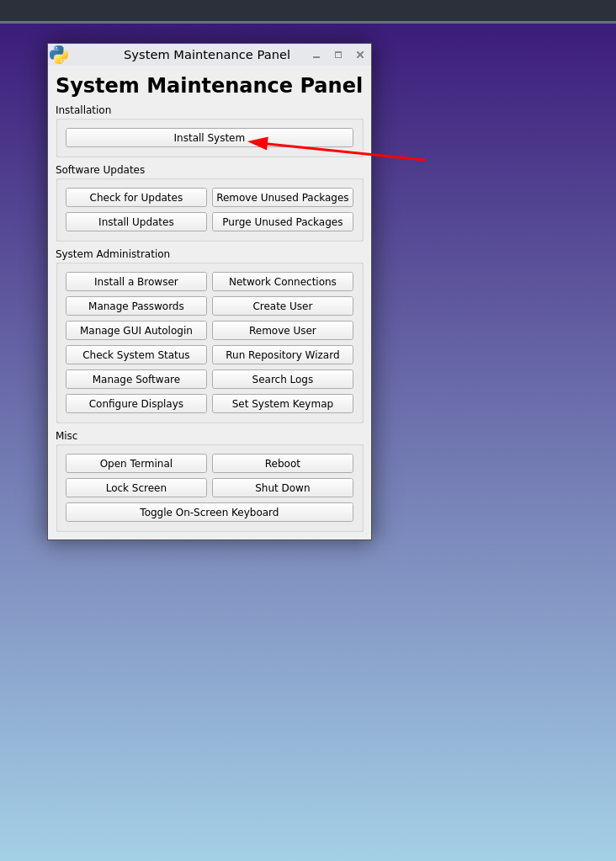Run the Repository Wizard
The height and width of the screenshot is (861, 616).
283,355
